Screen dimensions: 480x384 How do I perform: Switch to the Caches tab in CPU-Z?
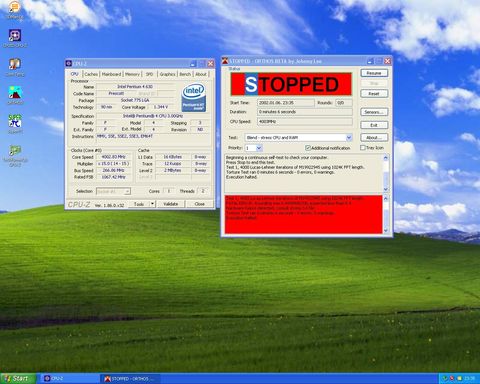coord(91,74)
